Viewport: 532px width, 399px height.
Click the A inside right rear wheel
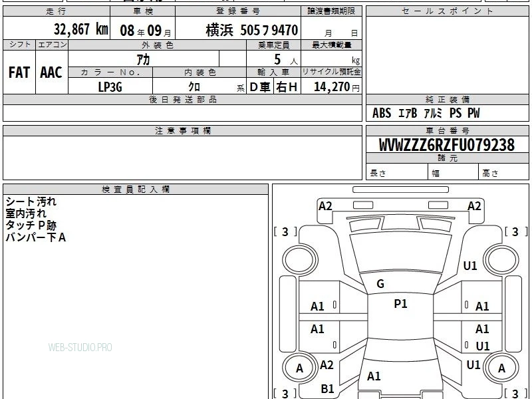(501, 368)
